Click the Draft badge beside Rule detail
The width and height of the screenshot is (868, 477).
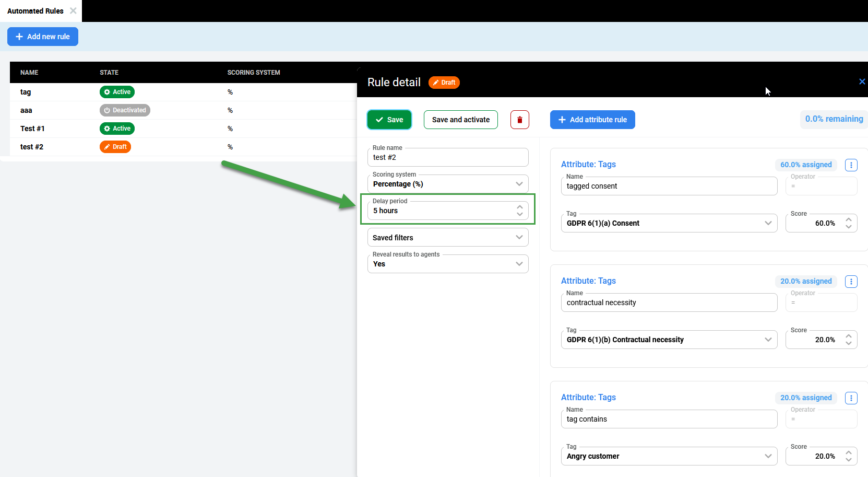coord(444,83)
